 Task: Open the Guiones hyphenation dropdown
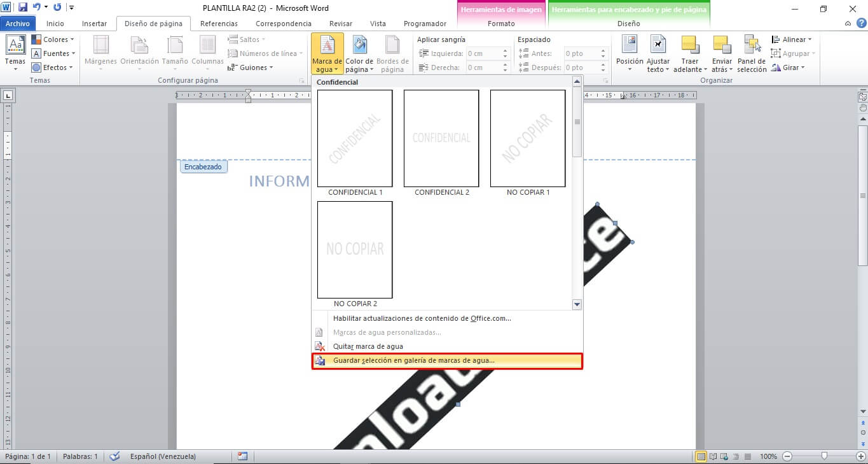click(x=251, y=67)
